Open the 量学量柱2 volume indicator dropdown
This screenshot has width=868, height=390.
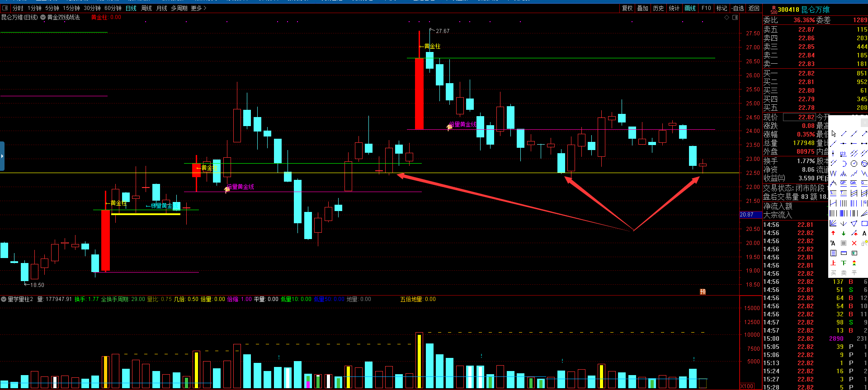click(x=4, y=299)
